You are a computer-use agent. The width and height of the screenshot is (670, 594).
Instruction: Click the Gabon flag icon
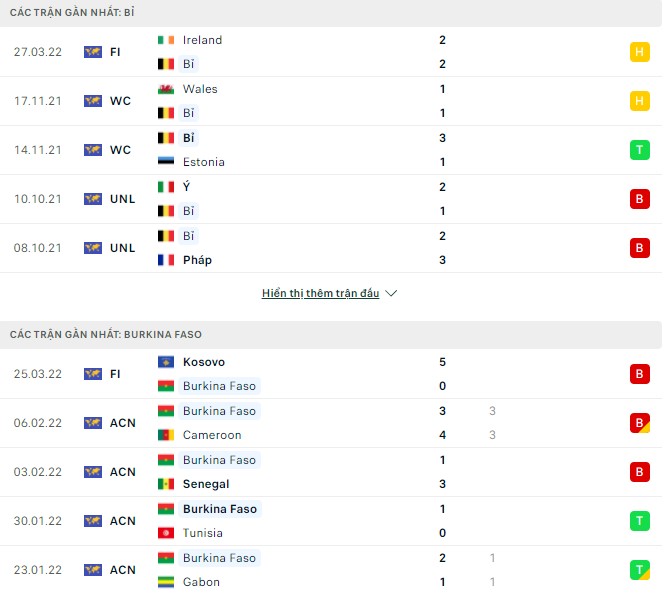click(x=166, y=582)
